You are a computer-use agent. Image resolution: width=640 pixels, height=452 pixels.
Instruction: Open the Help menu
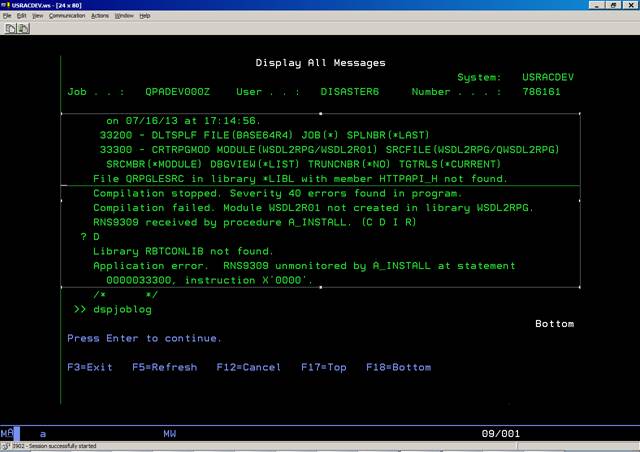coord(145,16)
